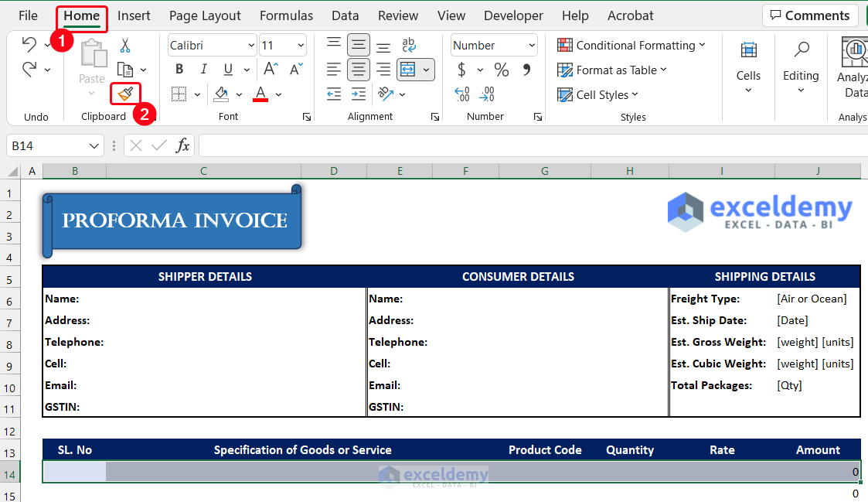Switch to the Insert tab

[134, 15]
